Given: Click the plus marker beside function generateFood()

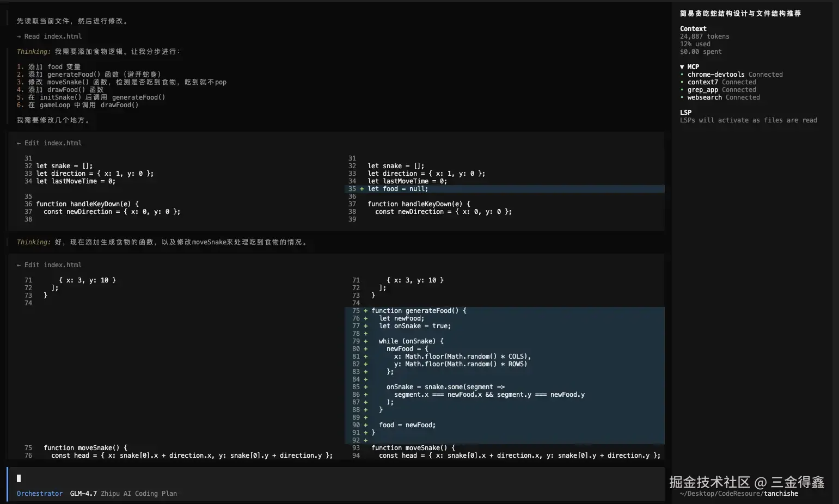Looking at the screenshot, I should 365,311.
